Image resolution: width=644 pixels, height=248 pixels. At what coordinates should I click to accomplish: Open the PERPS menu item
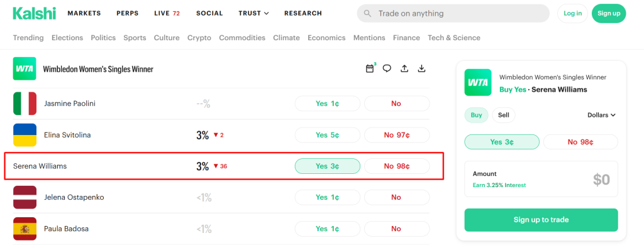pos(127,13)
